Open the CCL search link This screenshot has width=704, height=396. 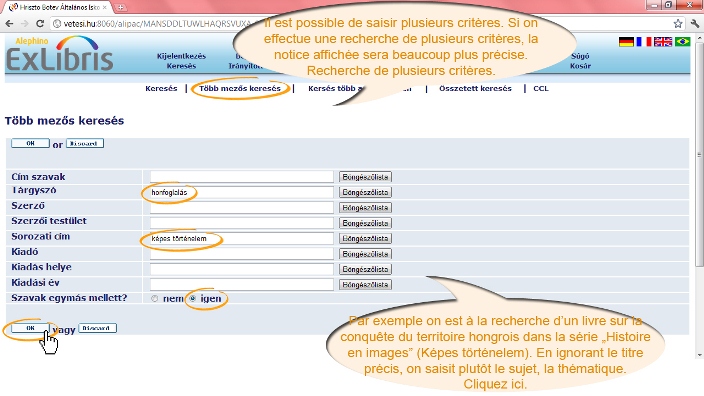[541, 88]
